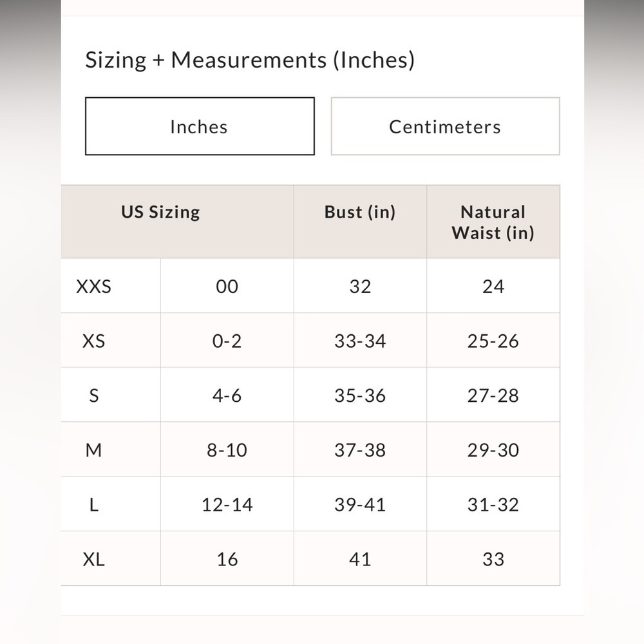
Task: Select the Natural Waist (in) header
Action: tap(493, 222)
